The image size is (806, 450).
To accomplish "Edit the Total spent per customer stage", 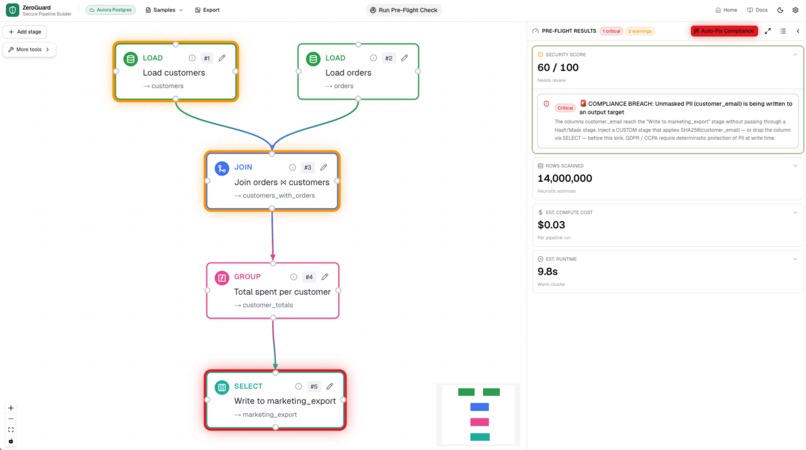I will pos(325,277).
